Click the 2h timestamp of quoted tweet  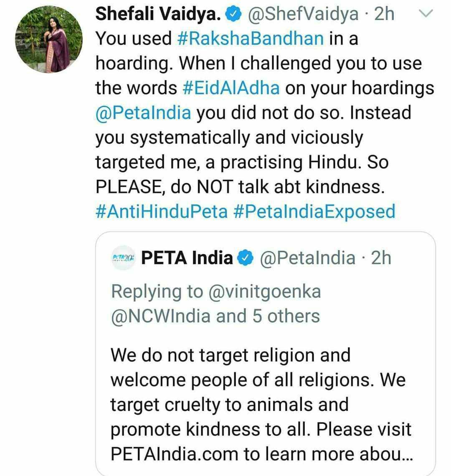(381, 258)
